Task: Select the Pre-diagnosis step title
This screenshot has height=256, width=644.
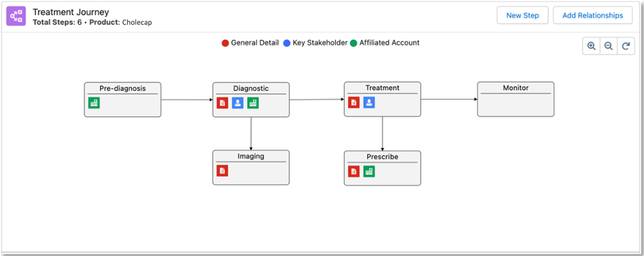Action: [122, 88]
